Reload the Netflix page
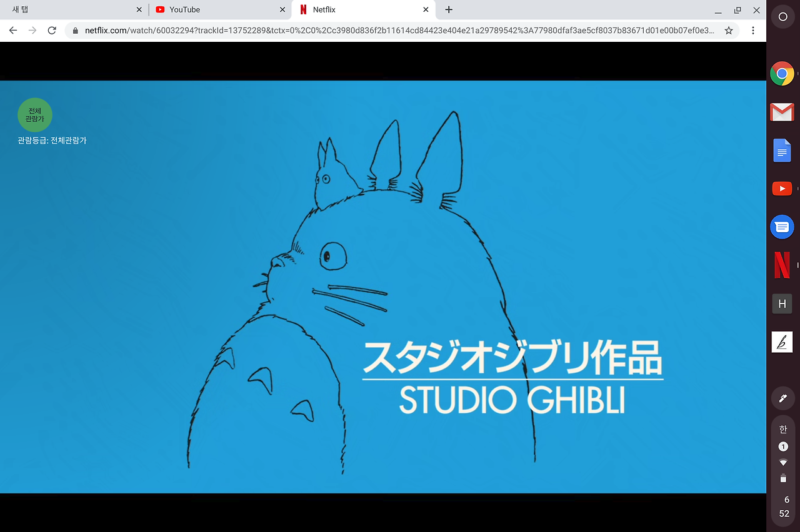 pos(52,31)
